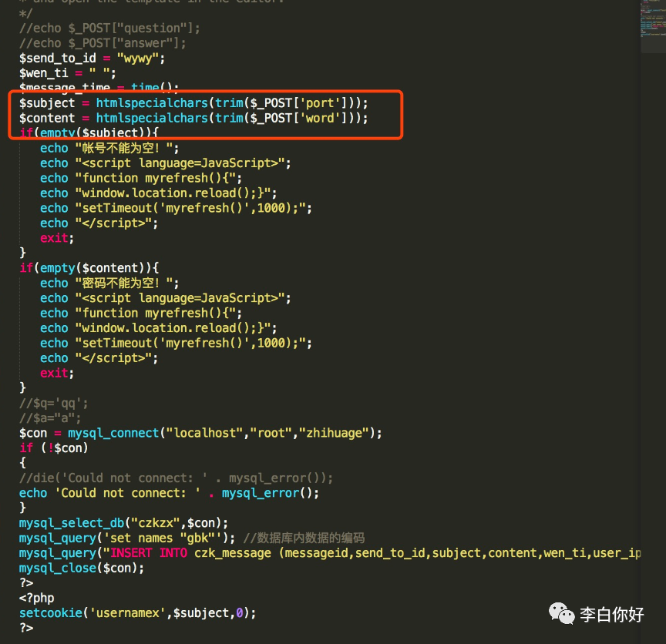Click the echo 'Could not connect: ' line
The height and width of the screenshot is (644, 666).
[169, 493]
